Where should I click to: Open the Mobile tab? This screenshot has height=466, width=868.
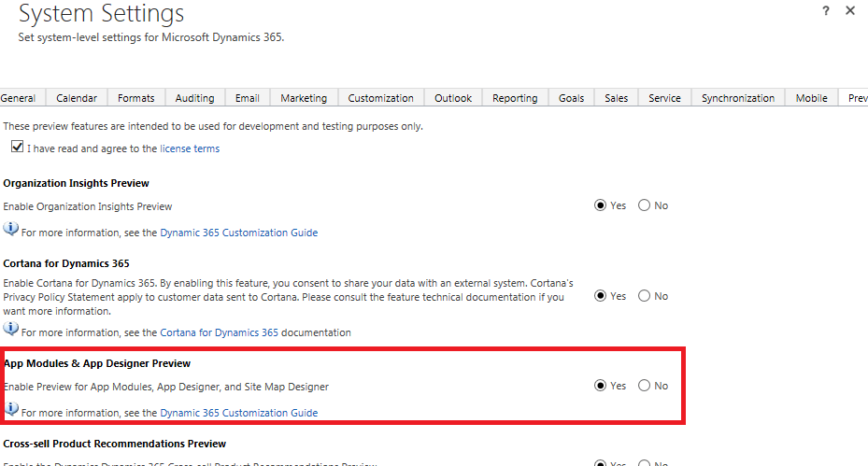coord(812,98)
